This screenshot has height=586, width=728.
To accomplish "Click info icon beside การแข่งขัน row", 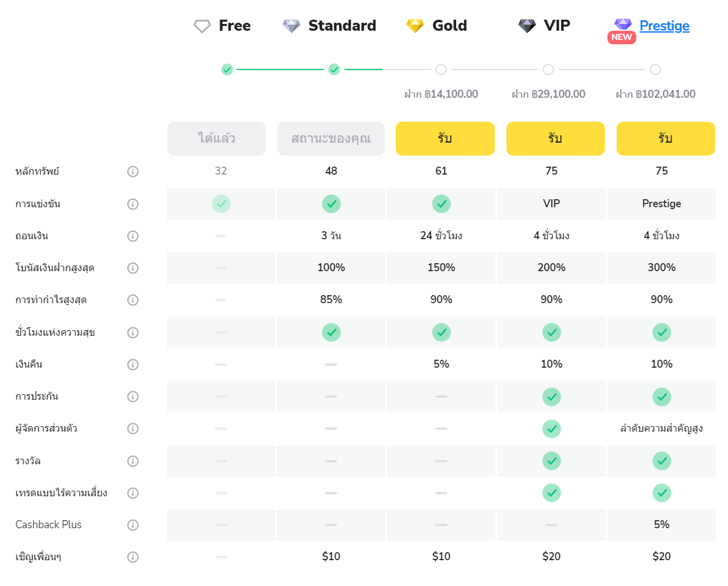I will tap(132, 204).
